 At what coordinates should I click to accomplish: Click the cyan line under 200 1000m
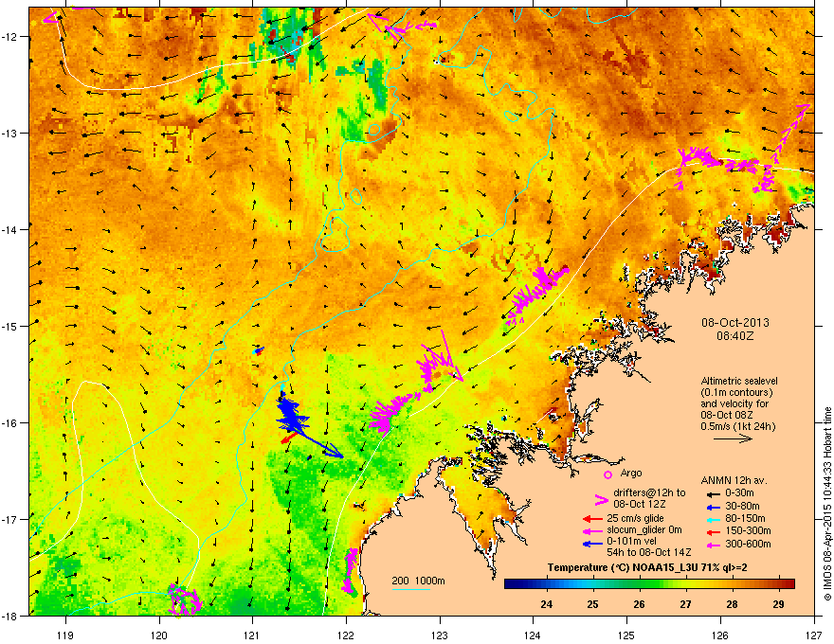point(410,589)
